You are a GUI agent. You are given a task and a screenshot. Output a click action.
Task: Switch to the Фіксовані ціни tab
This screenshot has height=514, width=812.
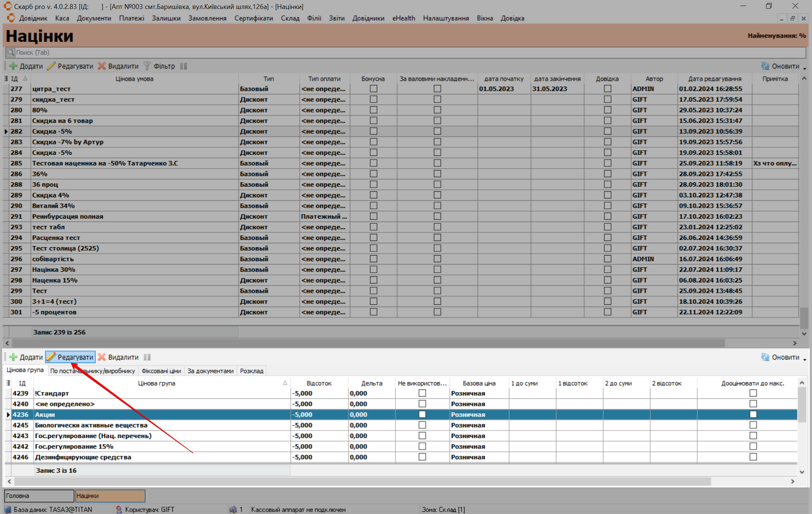[161, 371]
